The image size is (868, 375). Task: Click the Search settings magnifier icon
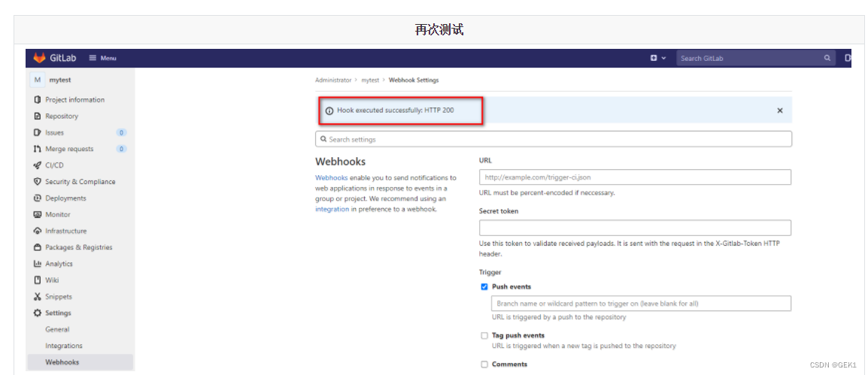[x=323, y=139]
